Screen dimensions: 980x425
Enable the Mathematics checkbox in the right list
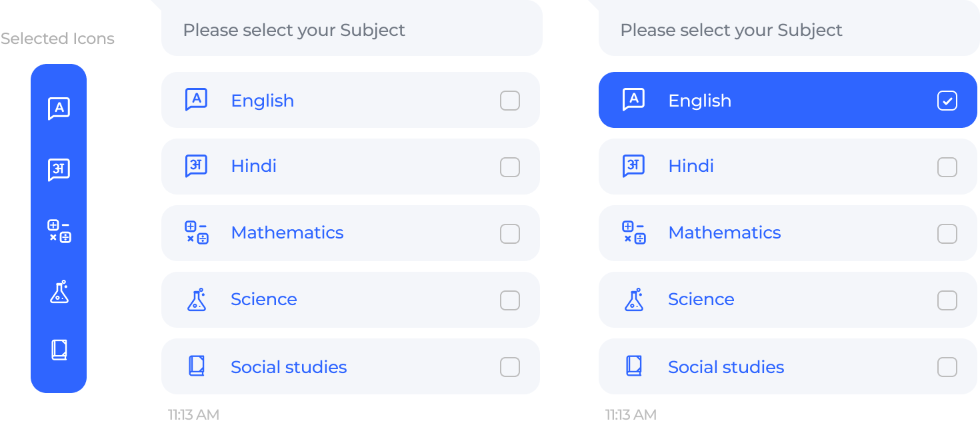coord(947,234)
